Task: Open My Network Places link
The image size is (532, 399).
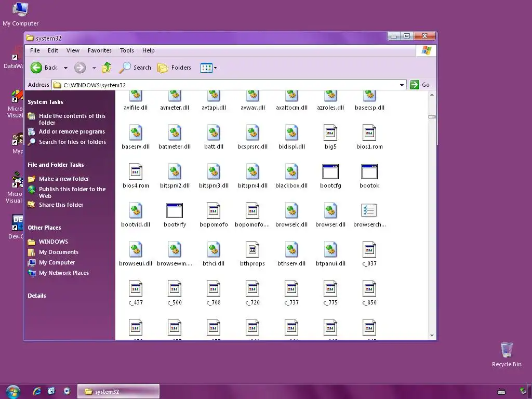Action: pyautogui.click(x=58, y=273)
